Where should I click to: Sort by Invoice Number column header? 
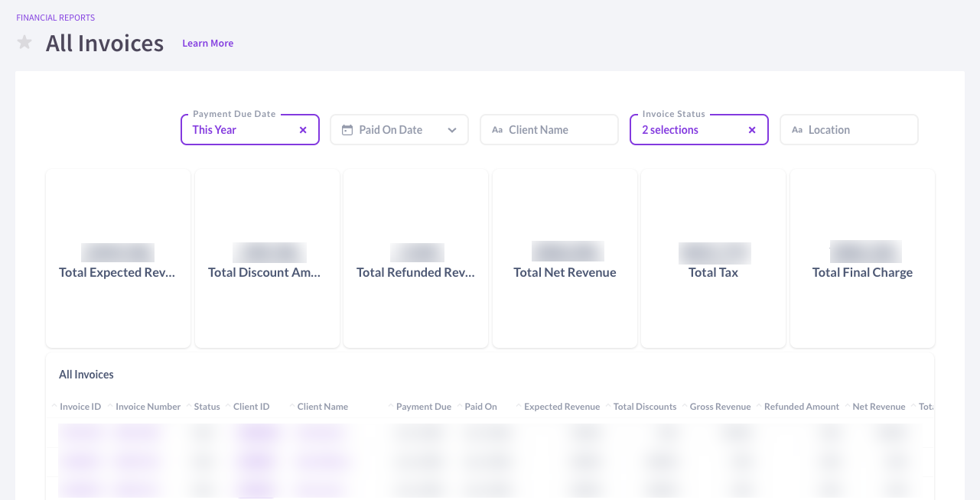[x=148, y=407]
